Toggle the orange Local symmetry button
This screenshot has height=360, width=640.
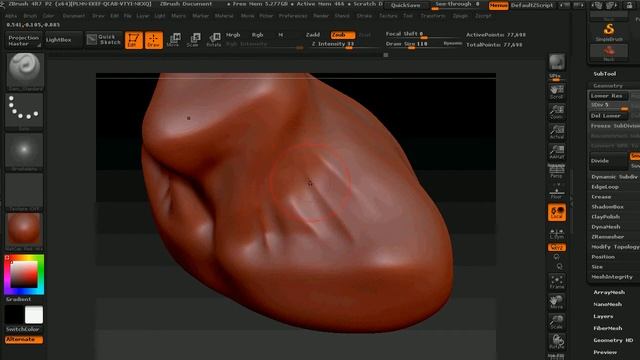pyautogui.click(x=557, y=213)
